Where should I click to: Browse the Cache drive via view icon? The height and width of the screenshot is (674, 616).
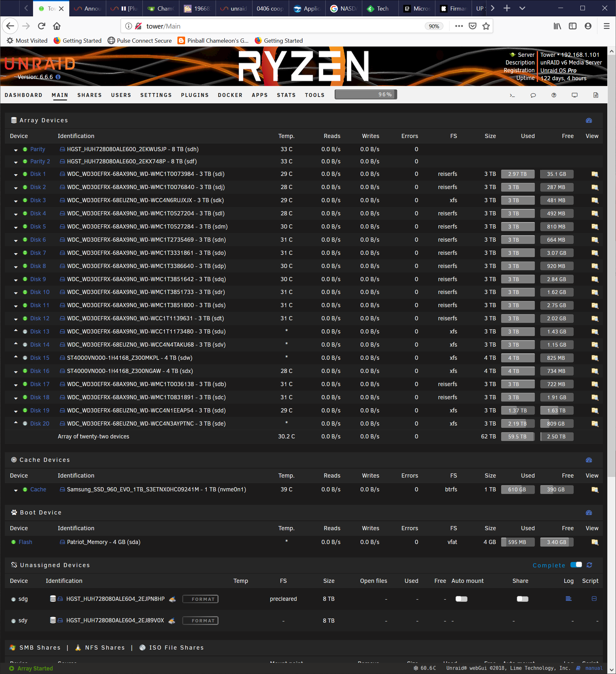[x=595, y=489]
